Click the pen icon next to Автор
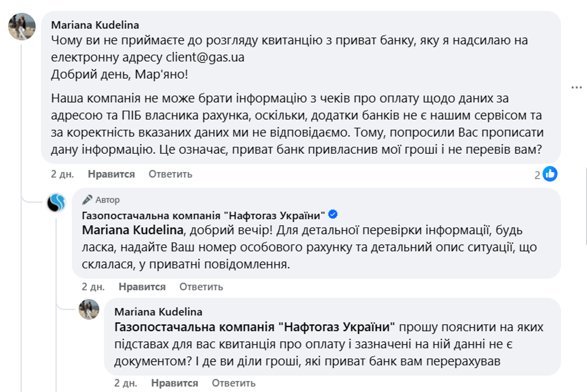 tap(87, 200)
